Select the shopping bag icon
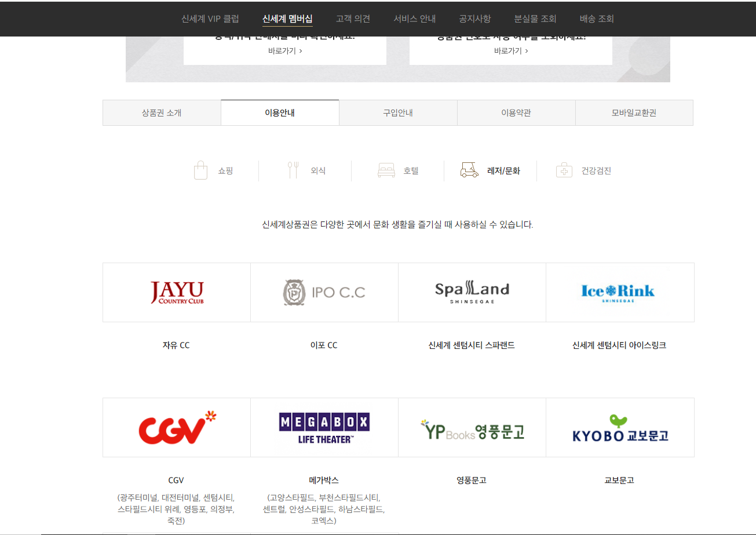Screen dimensions: 756x535 200,170
